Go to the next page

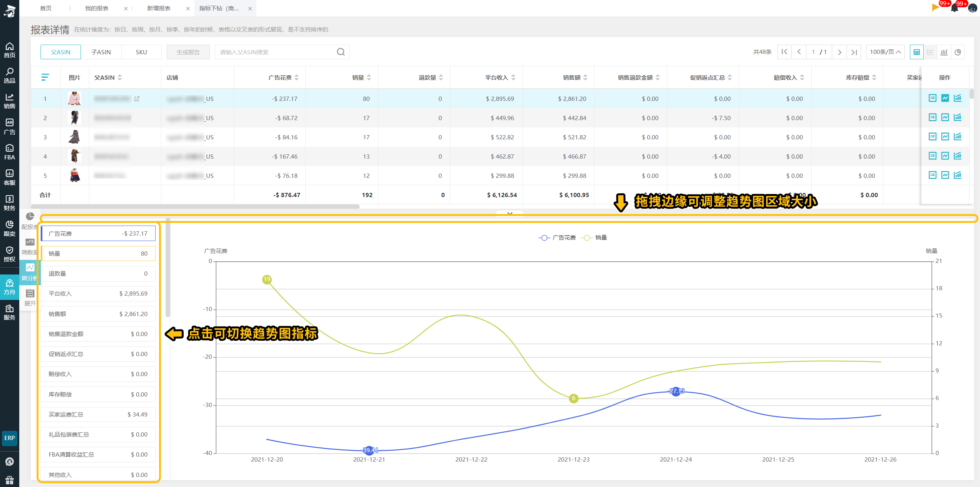click(x=839, y=52)
